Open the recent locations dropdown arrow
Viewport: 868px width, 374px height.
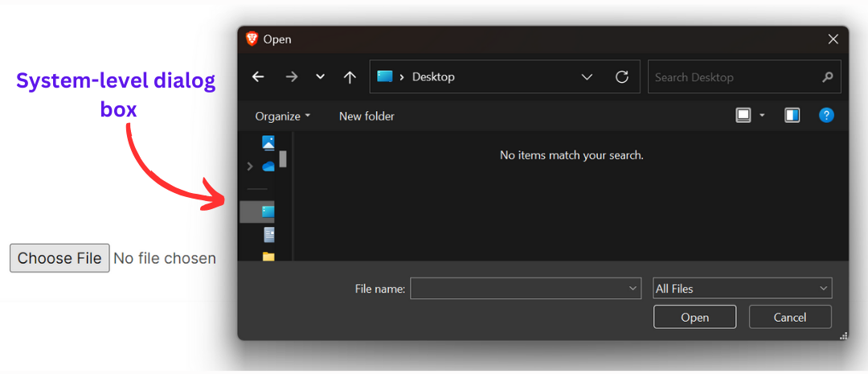[321, 77]
